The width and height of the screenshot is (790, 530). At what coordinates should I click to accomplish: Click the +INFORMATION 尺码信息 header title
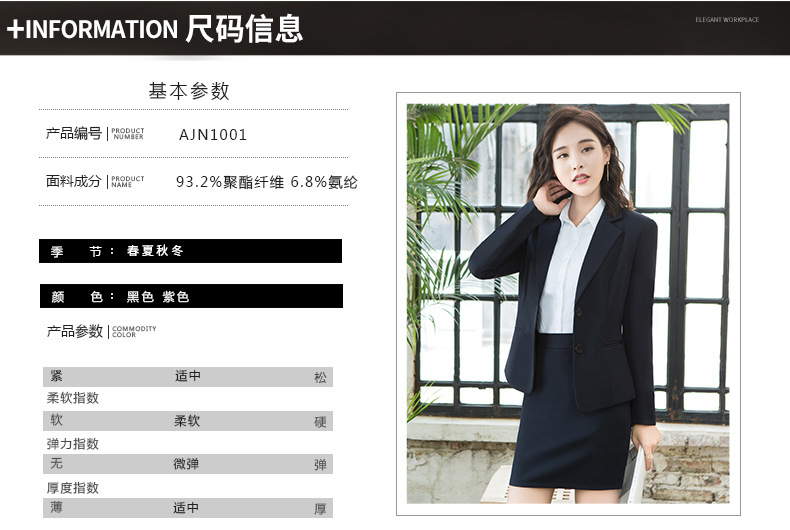155,28
